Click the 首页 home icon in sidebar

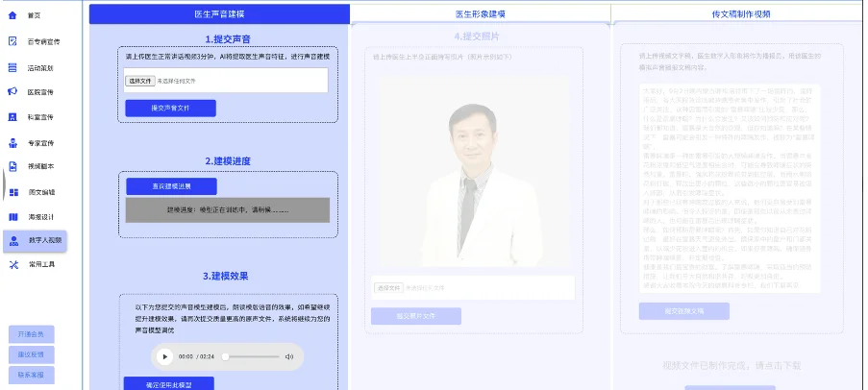[12, 15]
